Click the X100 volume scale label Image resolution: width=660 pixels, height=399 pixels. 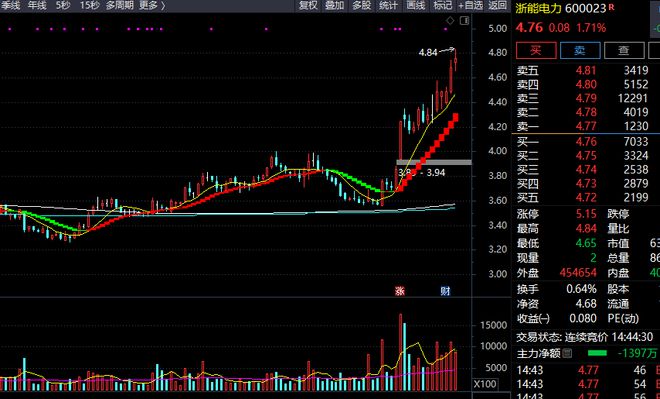[484, 384]
